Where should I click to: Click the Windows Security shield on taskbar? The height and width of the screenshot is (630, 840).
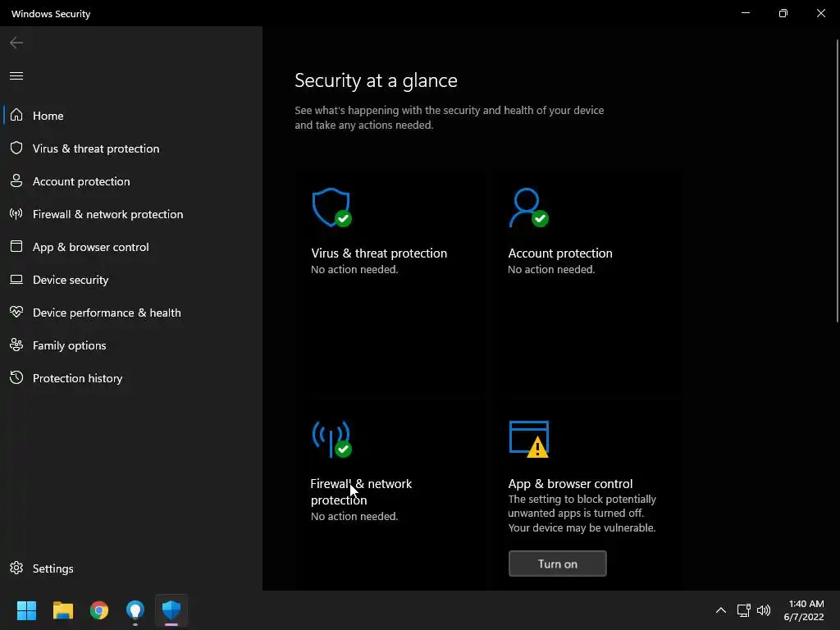point(171,610)
